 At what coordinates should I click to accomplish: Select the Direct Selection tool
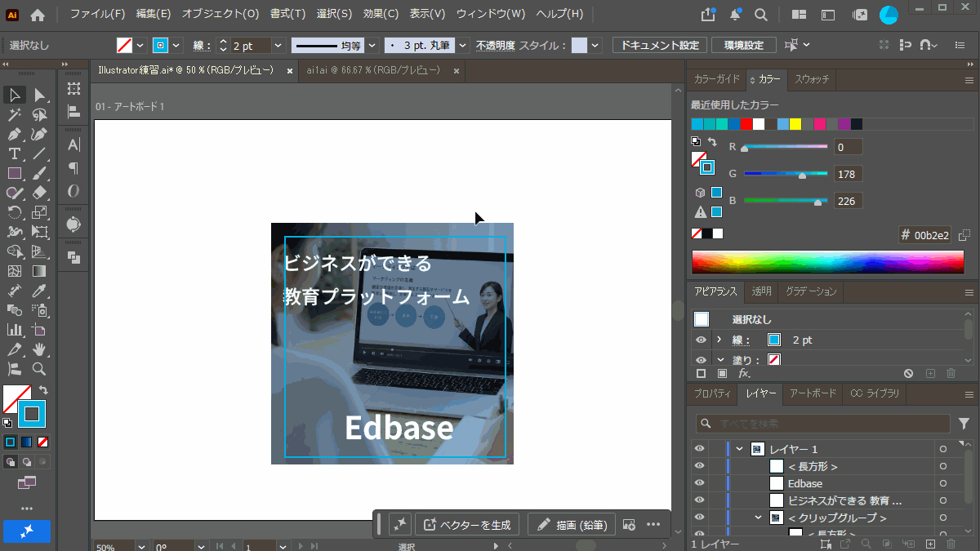point(39,96)
